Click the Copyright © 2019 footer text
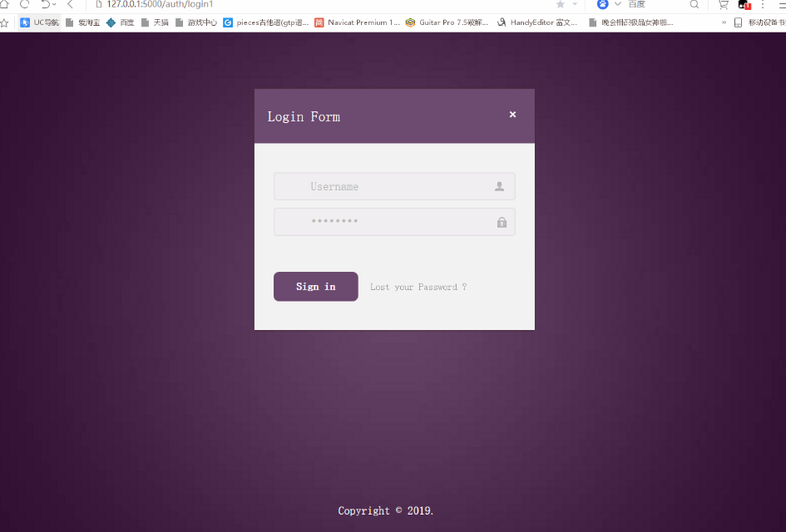 point(385,510)
